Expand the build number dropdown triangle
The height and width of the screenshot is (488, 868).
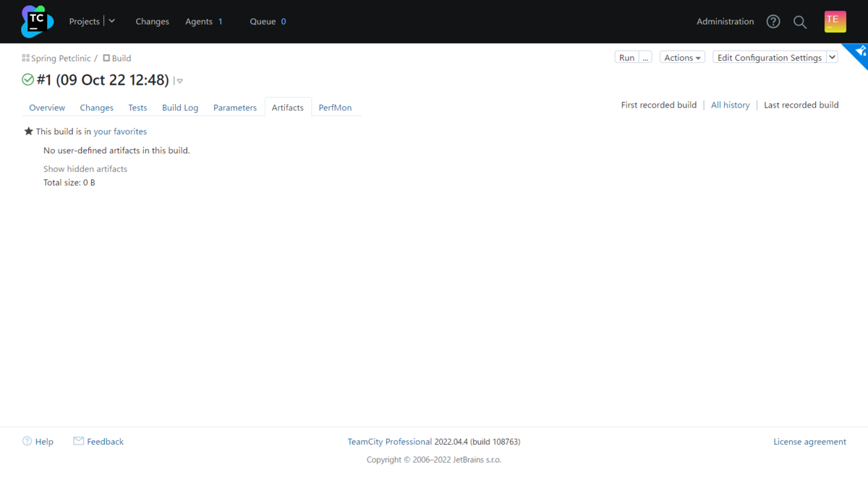pos(179,81)
